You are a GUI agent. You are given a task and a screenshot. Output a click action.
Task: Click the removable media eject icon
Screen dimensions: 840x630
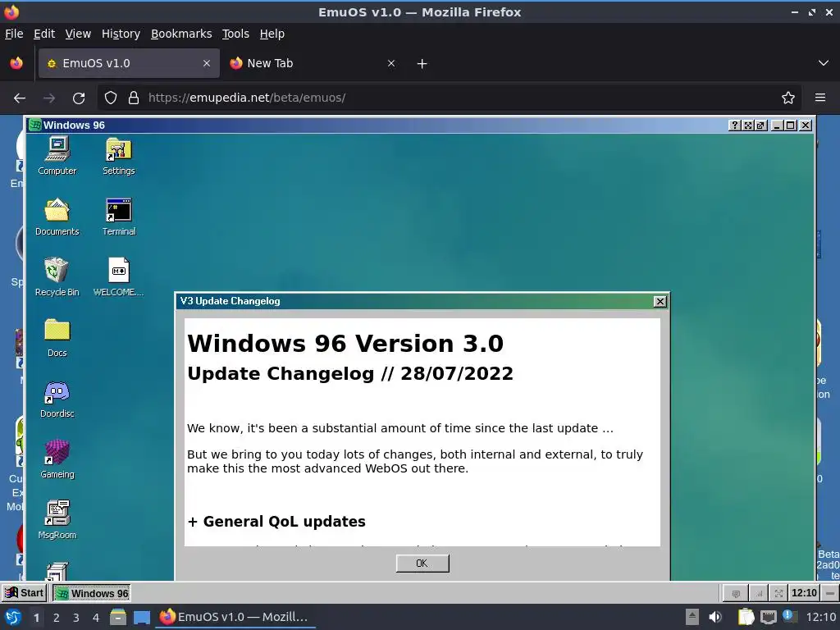692,617
